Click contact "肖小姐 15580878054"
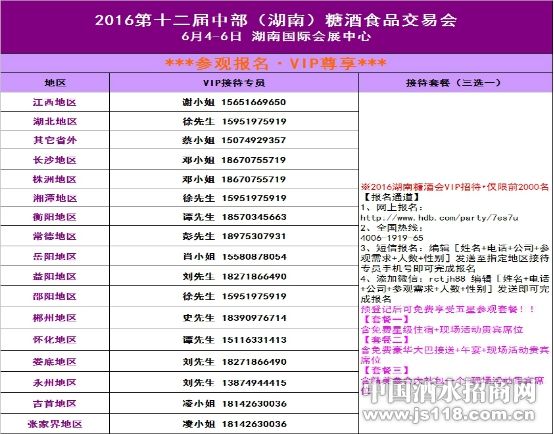Viewport: 554px width, 434px height. (x=234, y=257)
